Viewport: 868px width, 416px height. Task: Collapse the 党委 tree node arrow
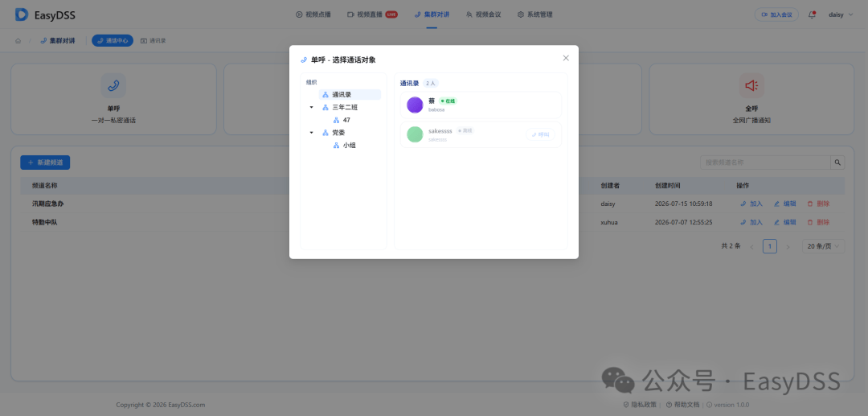tap(311, 133)
